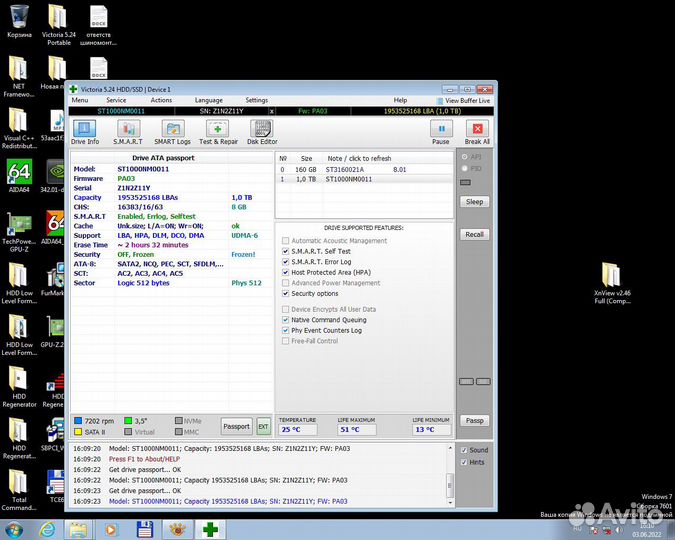675x540 pixels.
Task: Open XnView v2.46 Full desktop folder
Action: coord(612,283)
